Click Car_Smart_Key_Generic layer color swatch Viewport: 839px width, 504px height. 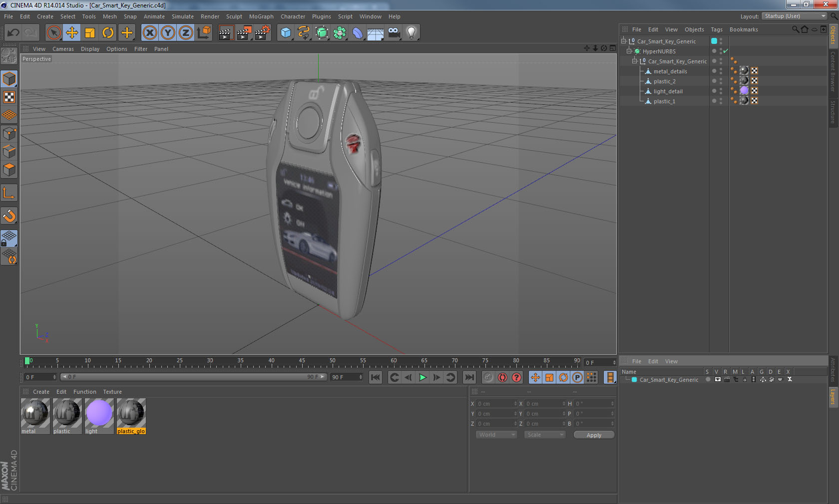coord(634,379)
